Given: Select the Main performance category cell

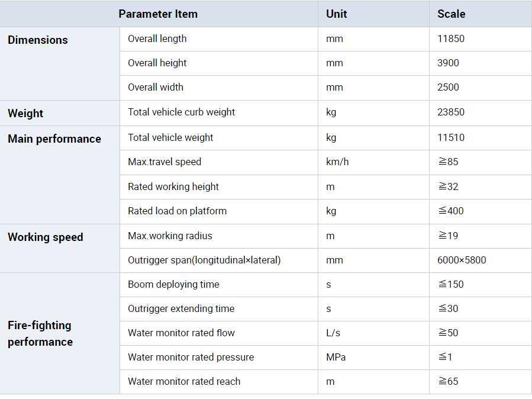Looking at the screenshot, I should 54,139.
